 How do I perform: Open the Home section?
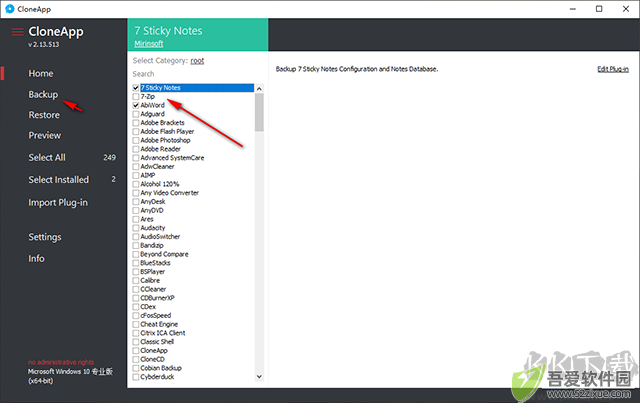coord(41,73)
